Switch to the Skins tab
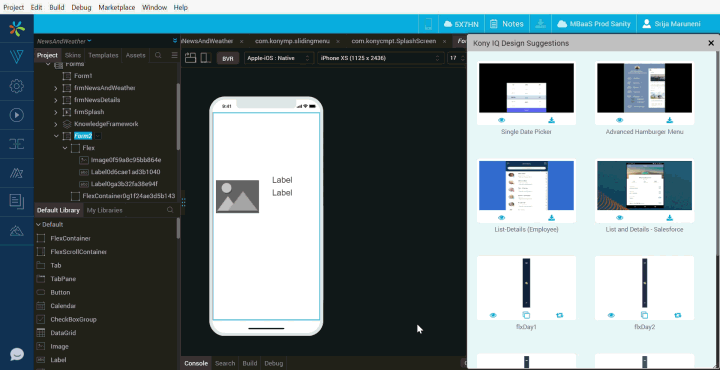Viewport: 720px width, 370px height. pos(73,55)
